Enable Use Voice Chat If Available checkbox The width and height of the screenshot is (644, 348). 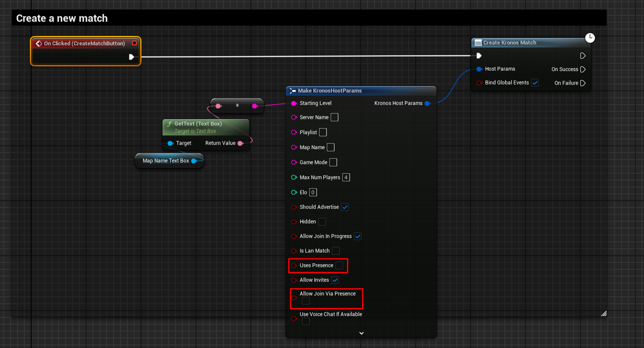[x=306, y=321]
